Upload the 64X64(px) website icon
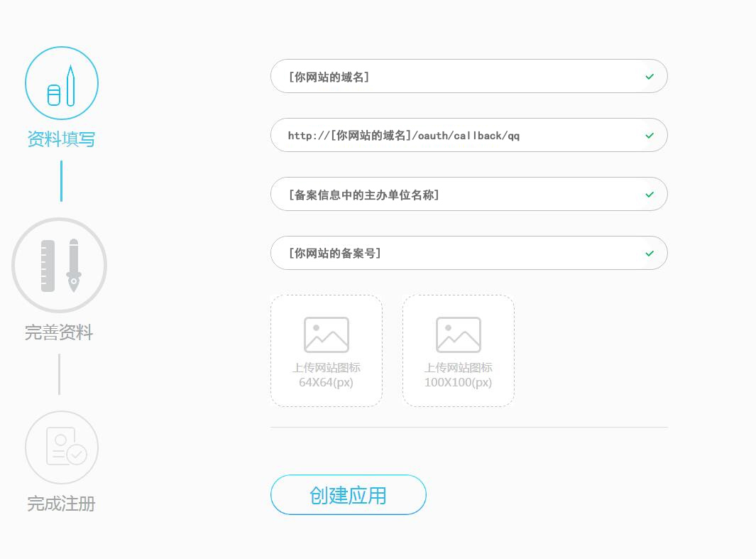 click(x=327, y=351)
